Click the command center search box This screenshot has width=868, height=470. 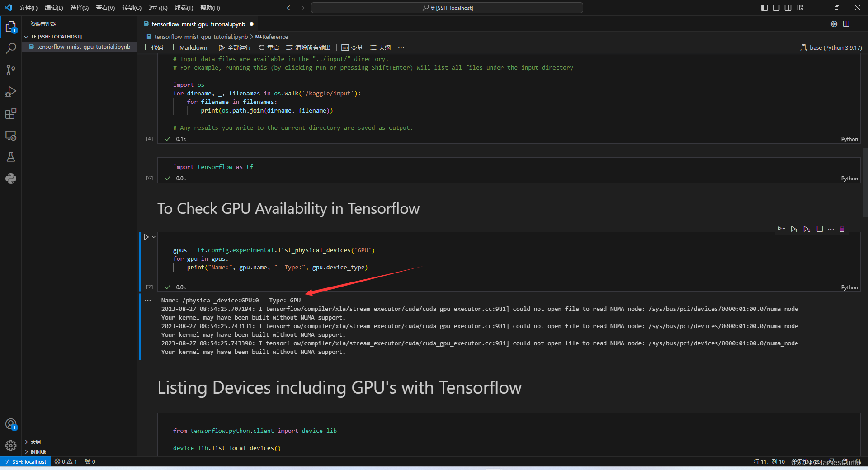(x=447, y=8)
